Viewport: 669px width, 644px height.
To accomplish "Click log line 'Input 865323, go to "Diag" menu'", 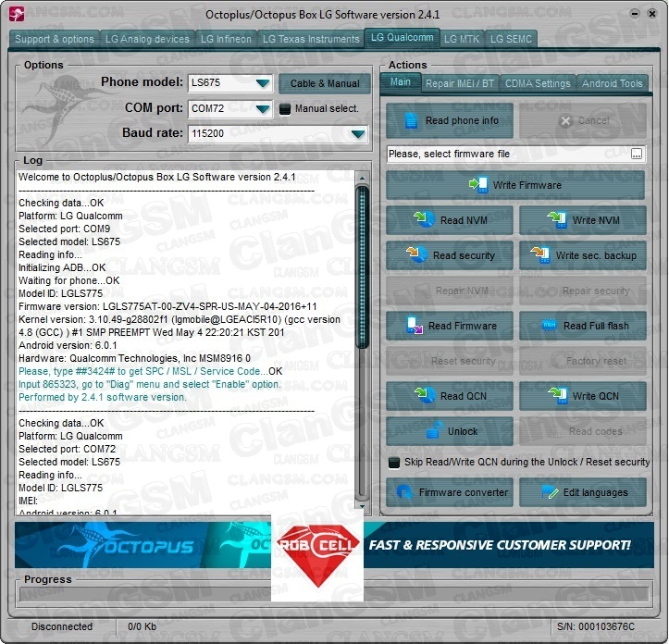I will [150, 384].
